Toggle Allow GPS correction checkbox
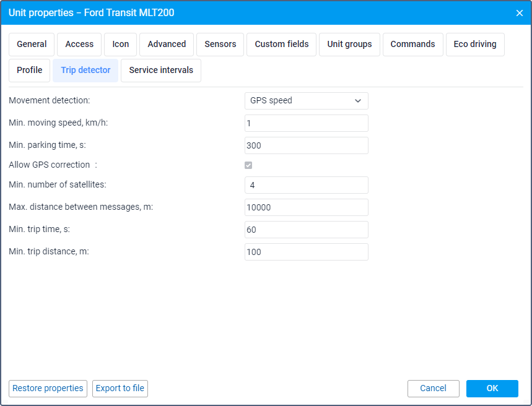Image resolution: width=532 pixels, height=406 pixels. [x=248, y=165]
